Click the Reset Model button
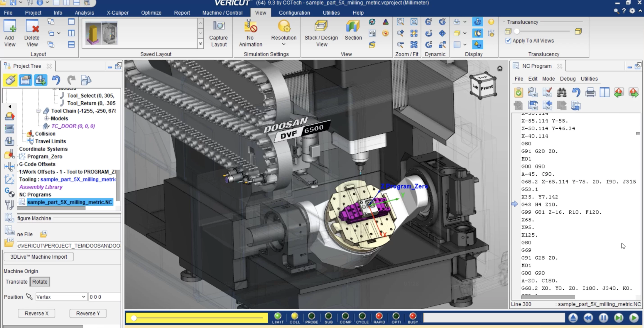 pos(573,318)
